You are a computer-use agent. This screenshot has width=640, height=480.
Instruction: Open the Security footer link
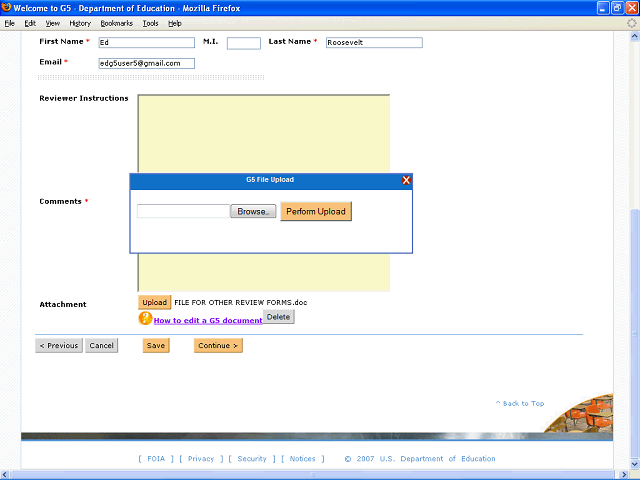[252, 459]
